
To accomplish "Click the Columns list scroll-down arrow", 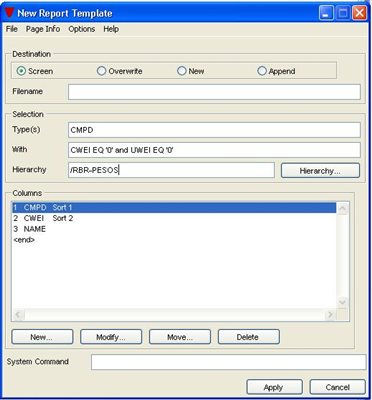I will [x=343, y=302].
